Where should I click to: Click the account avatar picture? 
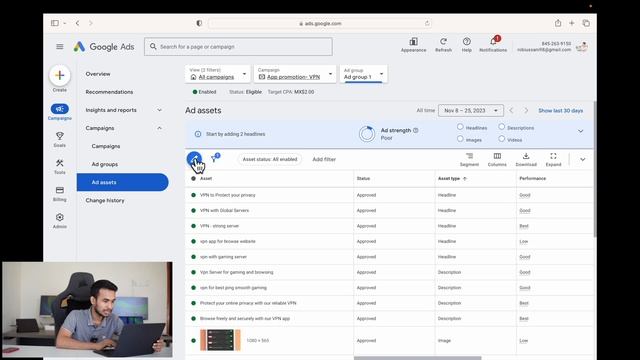pyautogui.click(x=582, y=47)
